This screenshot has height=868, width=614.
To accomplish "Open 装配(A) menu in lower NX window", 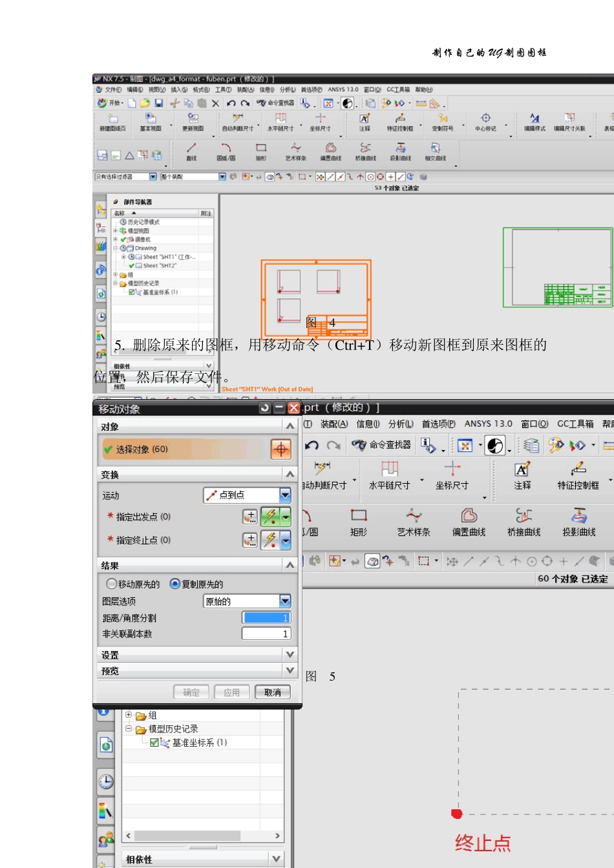I will coord(334,424).
